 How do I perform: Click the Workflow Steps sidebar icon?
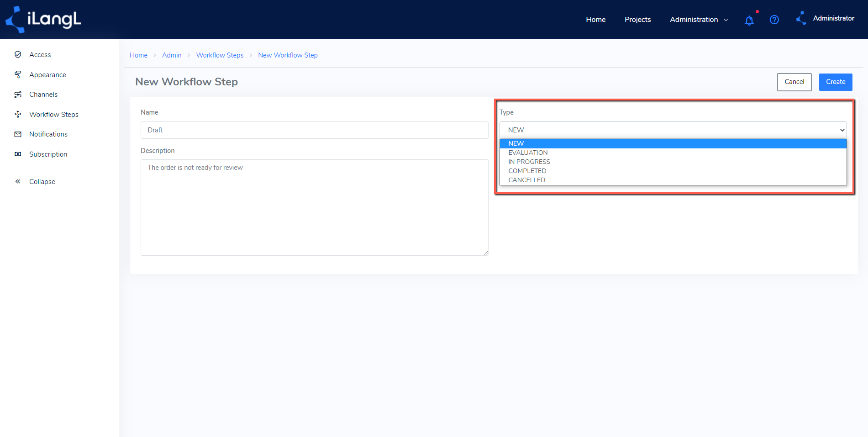point(18,114)
